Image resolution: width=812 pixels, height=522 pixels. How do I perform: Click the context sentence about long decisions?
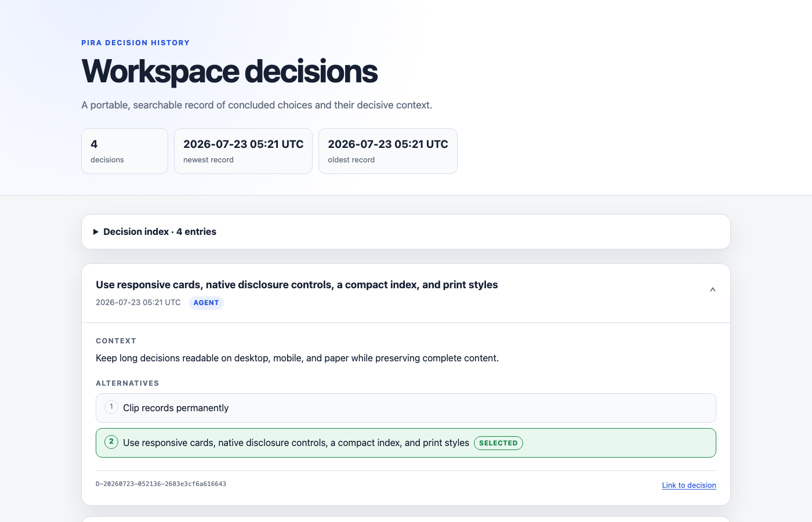click(x=297, y=358)
